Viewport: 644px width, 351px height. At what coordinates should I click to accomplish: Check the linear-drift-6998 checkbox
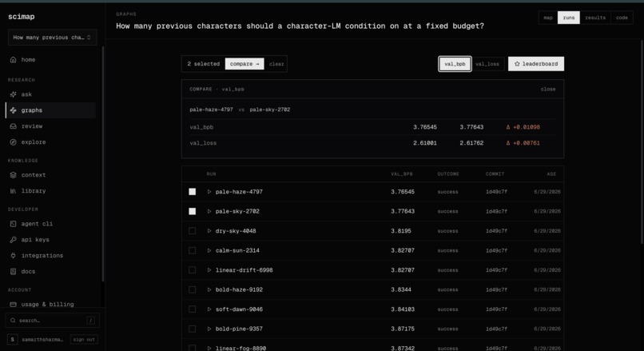[193, 270]
